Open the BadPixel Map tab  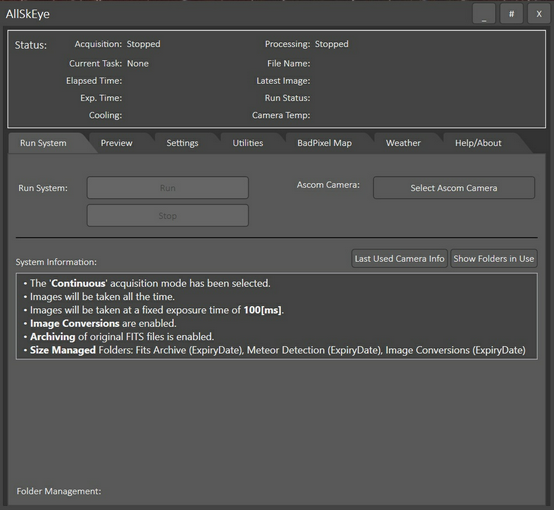coord(324,143)
